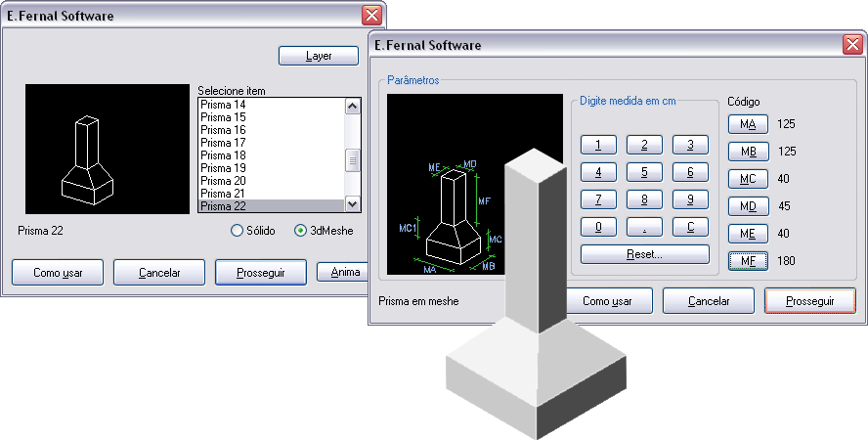This screenshot has height=441, width=868.
Task: Click Prosseguir in the left dialog
Action: (260, 272)
